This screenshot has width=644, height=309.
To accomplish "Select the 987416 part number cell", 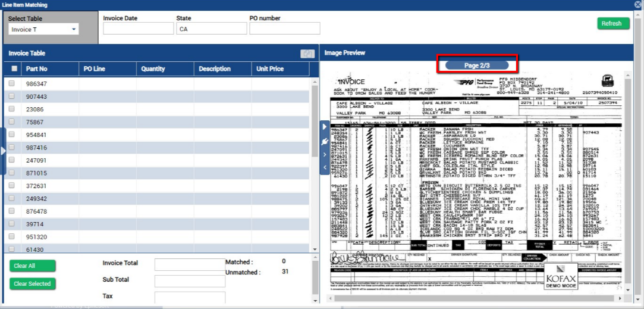I will [50, 147].
